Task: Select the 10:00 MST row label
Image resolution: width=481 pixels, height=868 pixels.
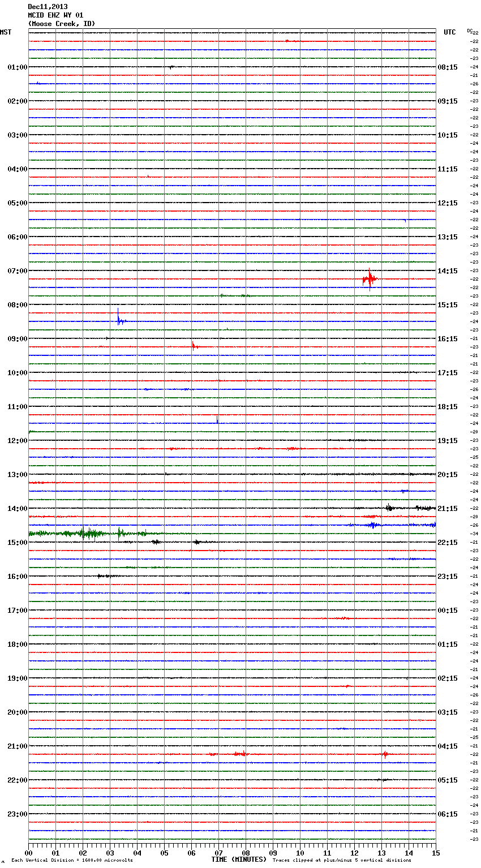Action: [x=17, y=373]
